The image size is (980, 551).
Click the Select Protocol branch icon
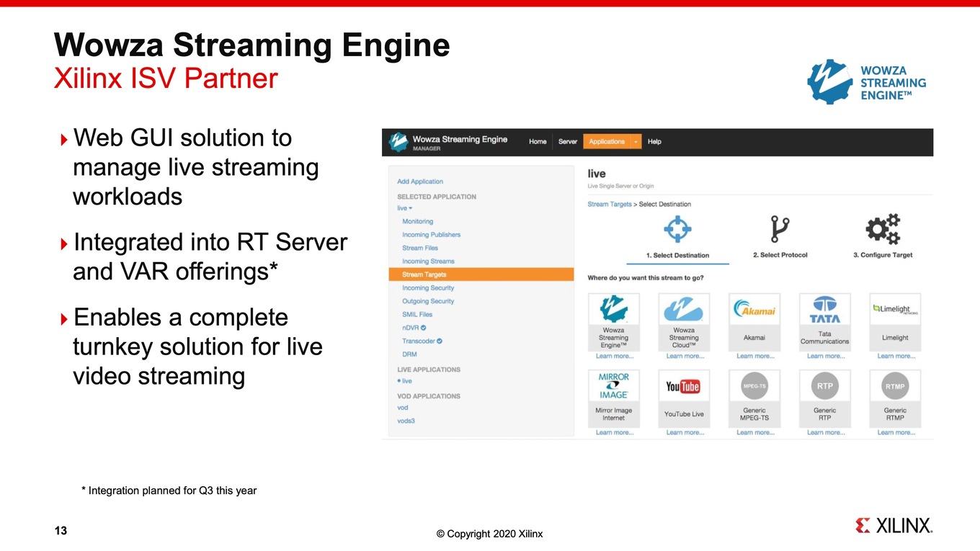coord(780,230)
